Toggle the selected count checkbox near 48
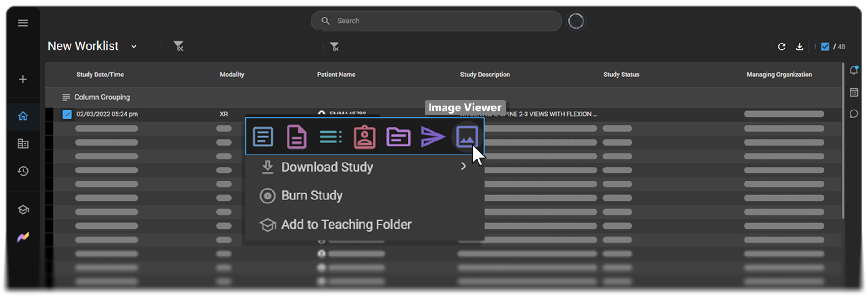The image size is (868, 296). 825,47
